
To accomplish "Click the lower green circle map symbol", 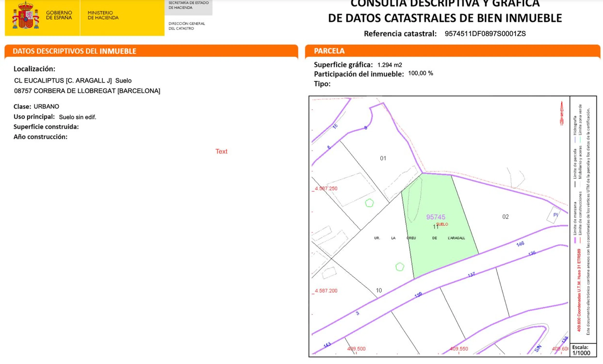I will (x=400, y=267).
